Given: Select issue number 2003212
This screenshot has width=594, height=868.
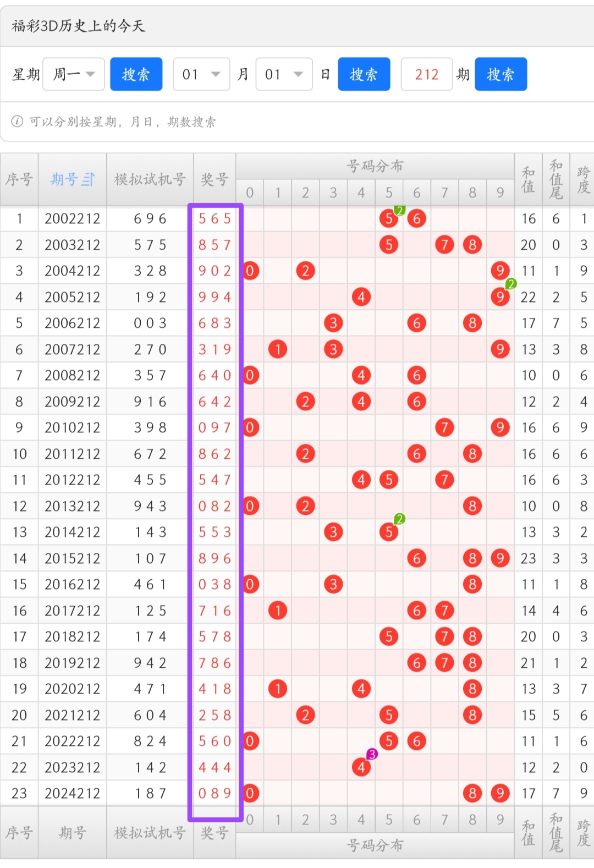Looking at the screenshot, I should point(73,245).
